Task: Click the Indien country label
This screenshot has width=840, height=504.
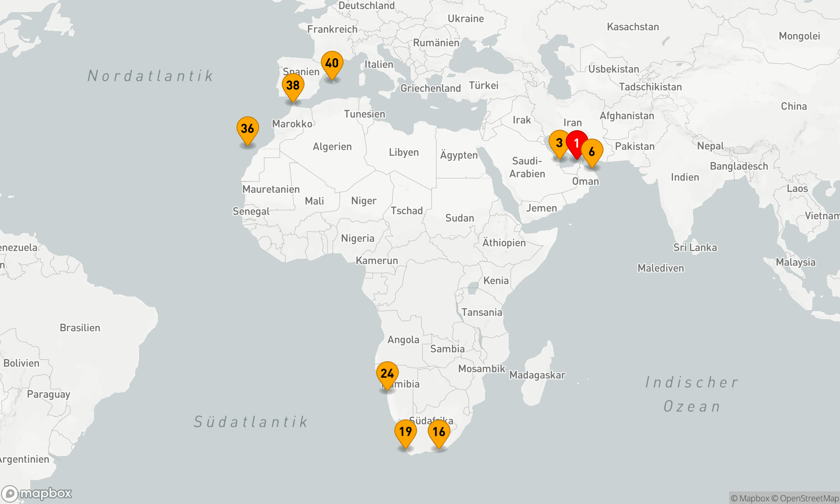Action: (685, 177)
